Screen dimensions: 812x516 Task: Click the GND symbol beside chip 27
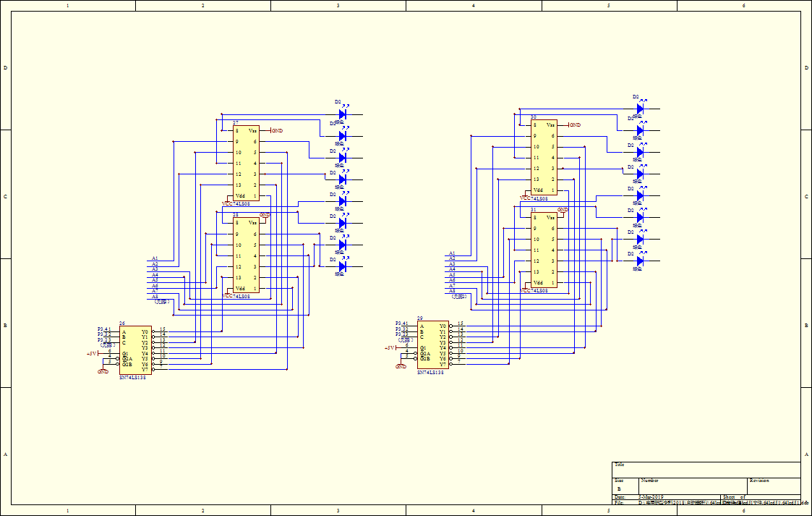[x=276, y=130]
